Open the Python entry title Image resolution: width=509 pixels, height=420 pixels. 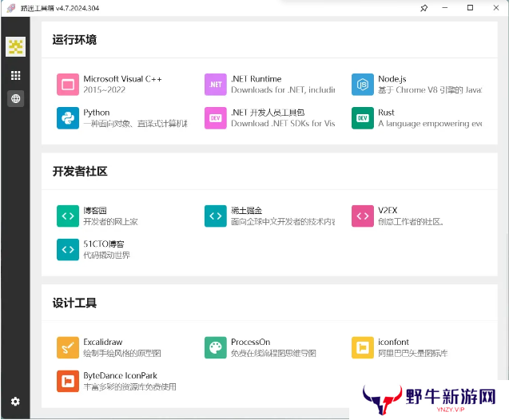click(97, 113)
